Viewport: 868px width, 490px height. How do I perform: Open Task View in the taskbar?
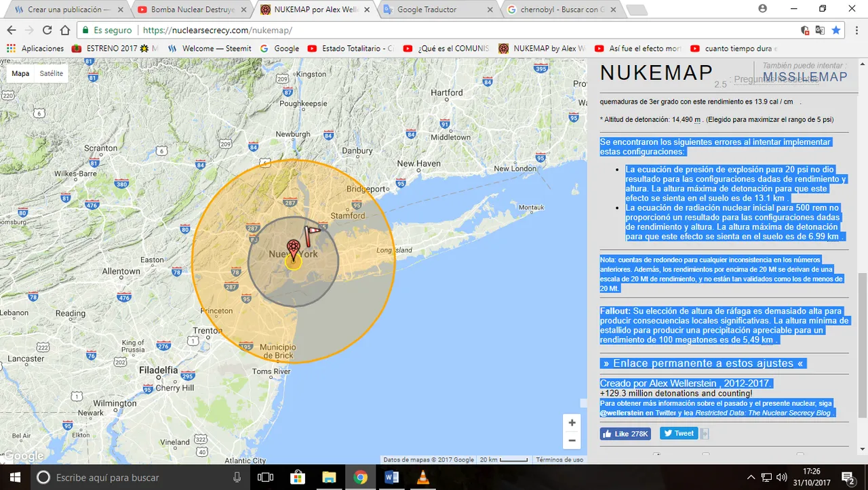tap(267, 477)
